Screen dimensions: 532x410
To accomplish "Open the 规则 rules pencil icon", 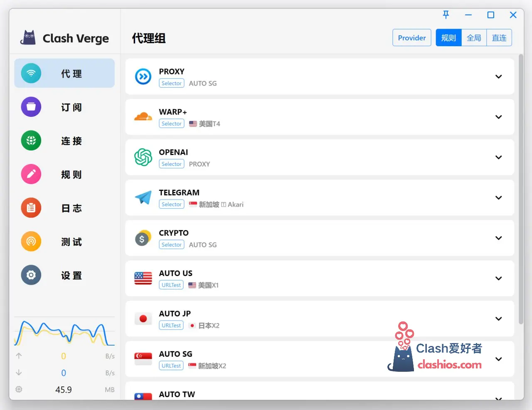I will tap(31, 174).
